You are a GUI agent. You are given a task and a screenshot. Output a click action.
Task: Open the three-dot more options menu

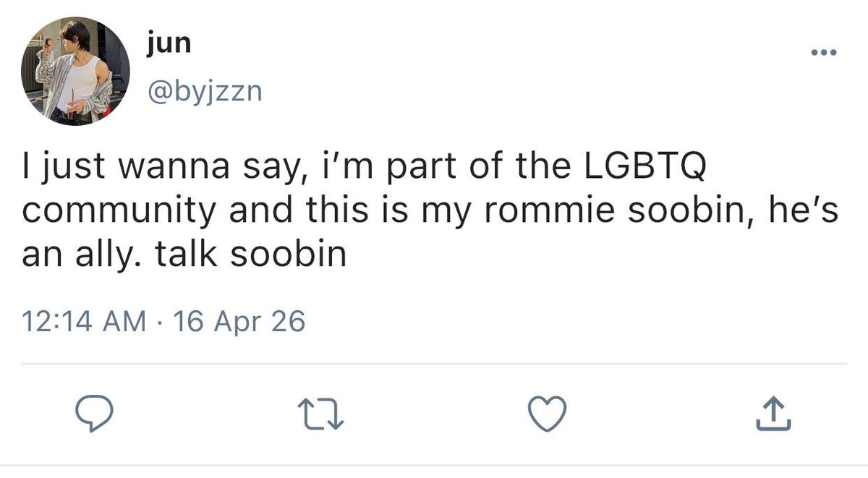824,53
